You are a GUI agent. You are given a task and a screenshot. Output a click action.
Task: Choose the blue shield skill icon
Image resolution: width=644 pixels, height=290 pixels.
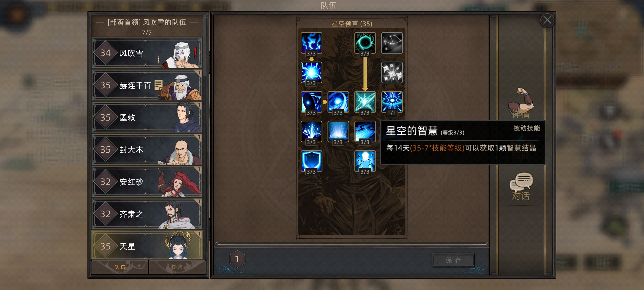tap(311, 161)
